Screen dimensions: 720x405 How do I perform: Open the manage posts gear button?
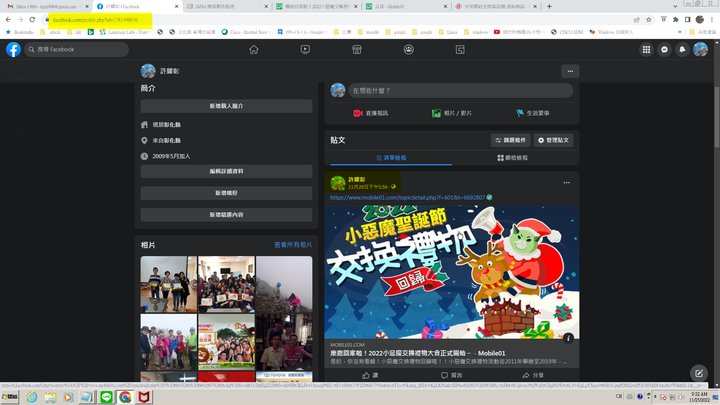click(x=553, y=140)
